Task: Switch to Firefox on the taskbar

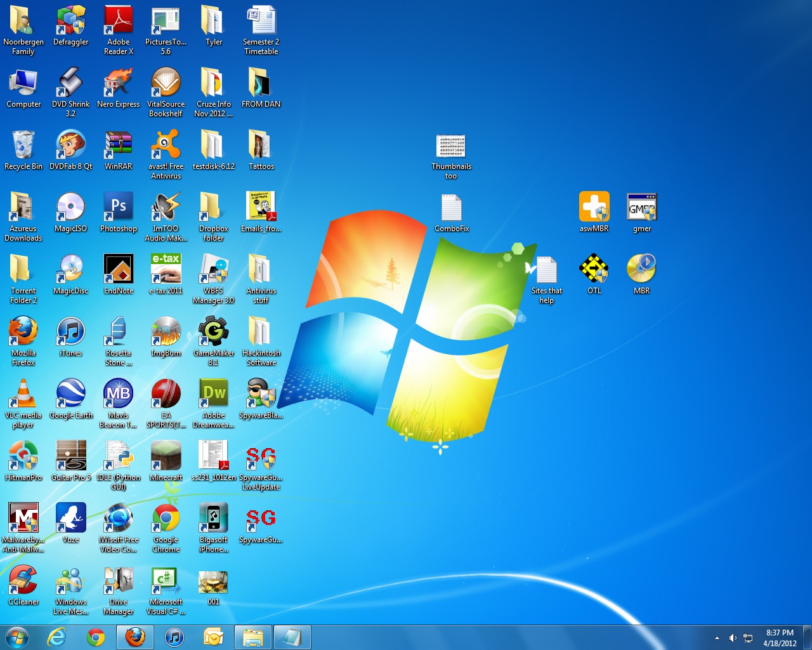Action: (x=135, y=637)
